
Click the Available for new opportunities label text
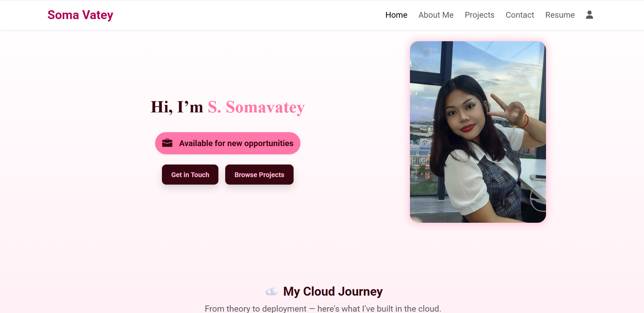(x=236, y=143)
